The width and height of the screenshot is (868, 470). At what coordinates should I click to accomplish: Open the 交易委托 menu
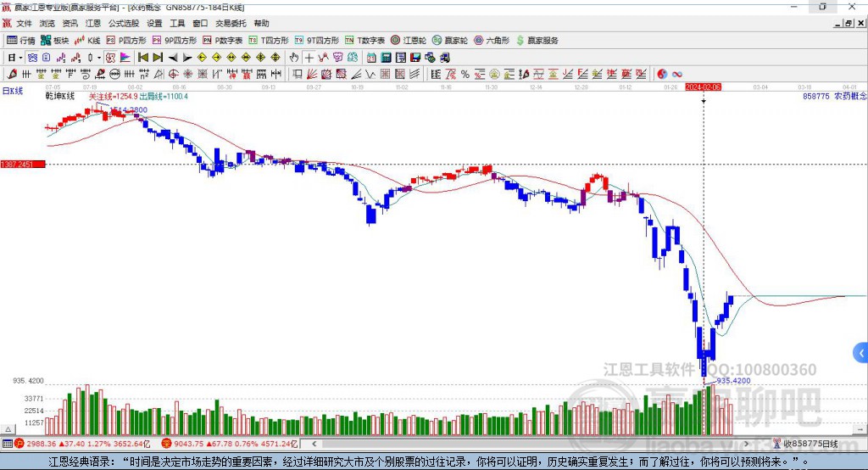231,23
